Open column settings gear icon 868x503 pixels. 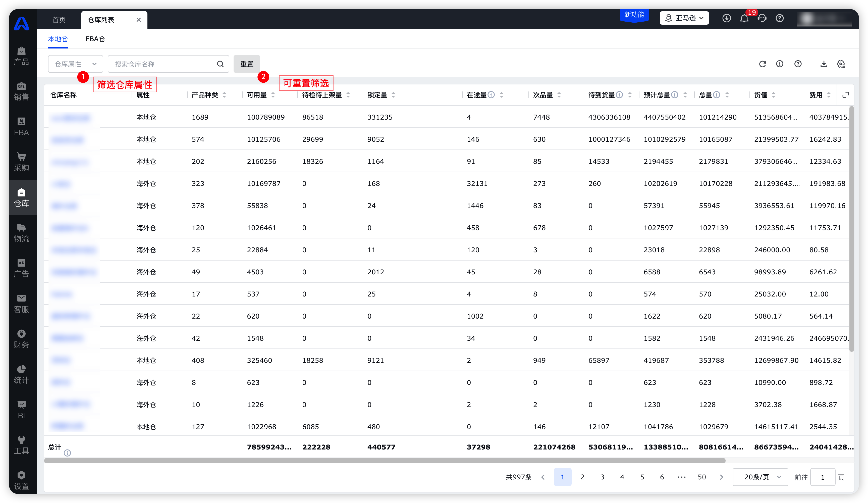click(x=841, y=64)
